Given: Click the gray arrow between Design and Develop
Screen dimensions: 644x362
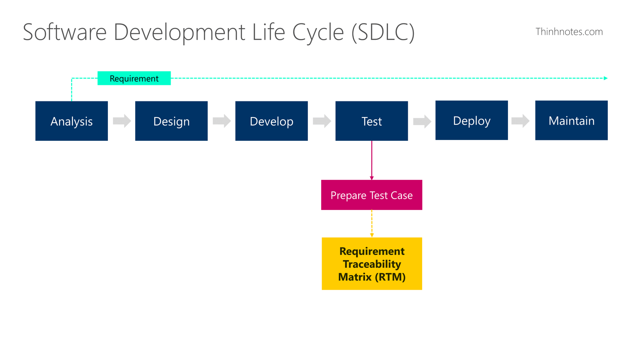Looking at the screenshot, I should pyautogui.click(x=222, y=121).
